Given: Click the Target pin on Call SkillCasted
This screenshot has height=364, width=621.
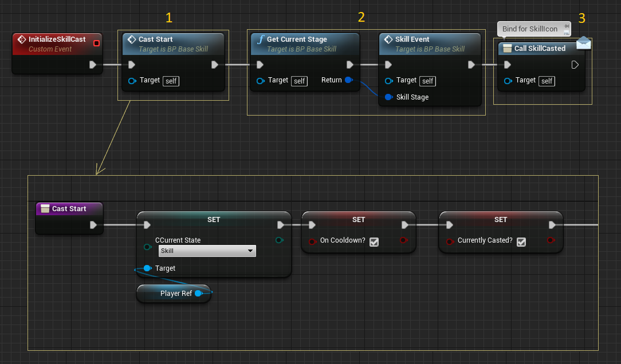Looking at the screenshot, I should (x=508, y=81).
